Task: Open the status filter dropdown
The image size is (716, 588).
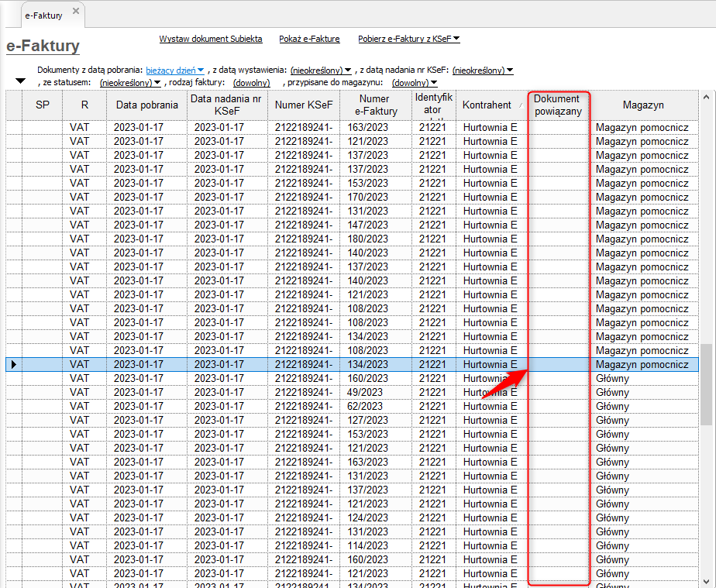Action: (129, 82)
